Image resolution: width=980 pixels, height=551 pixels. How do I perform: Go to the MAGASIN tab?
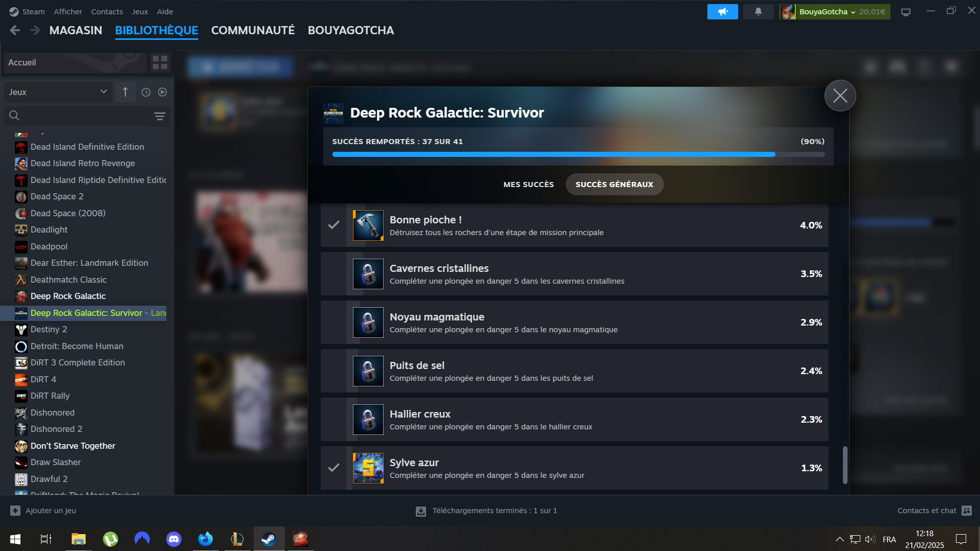click(76, 31)
